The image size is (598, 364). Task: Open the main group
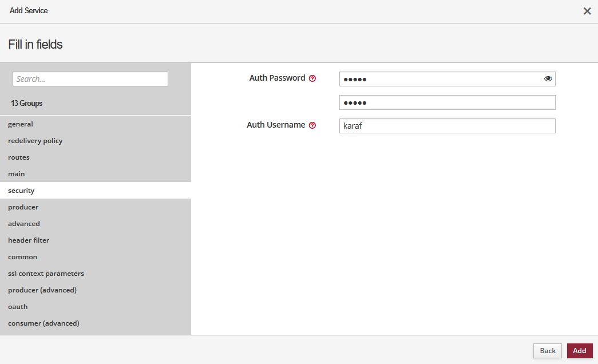(x=16, y=174)
